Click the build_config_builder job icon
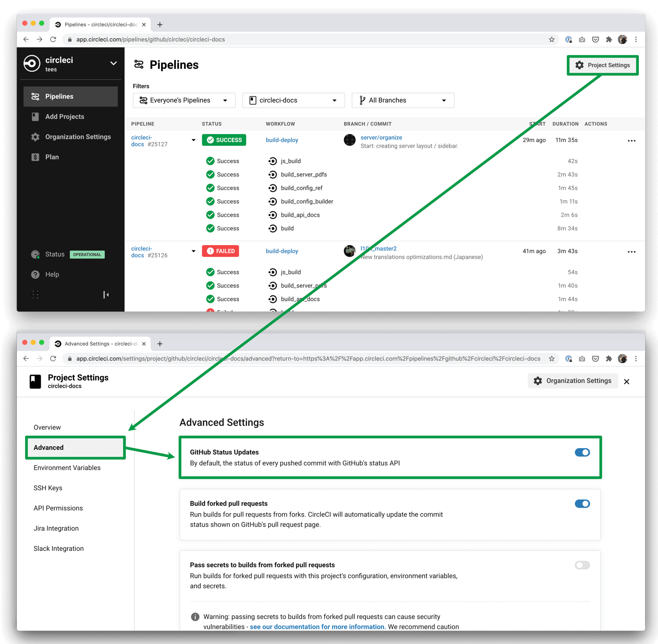The width and height of the screenshot is (658, 644). [272, 201]
